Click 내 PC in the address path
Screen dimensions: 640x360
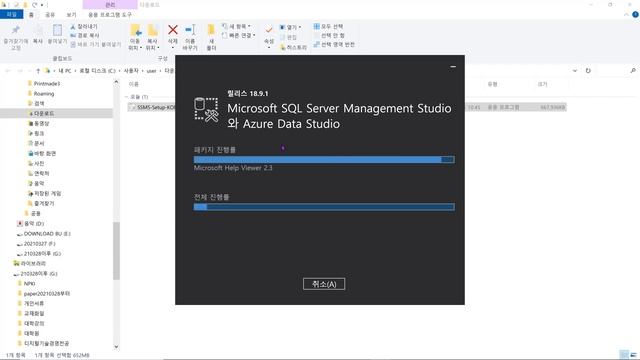pos(64,71)
